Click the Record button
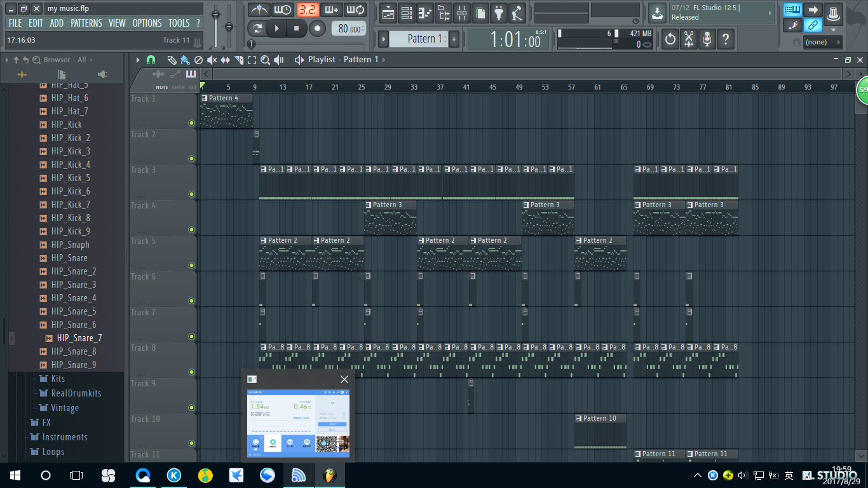The height and width of the screenshot is (488, 868). [316, 28]
